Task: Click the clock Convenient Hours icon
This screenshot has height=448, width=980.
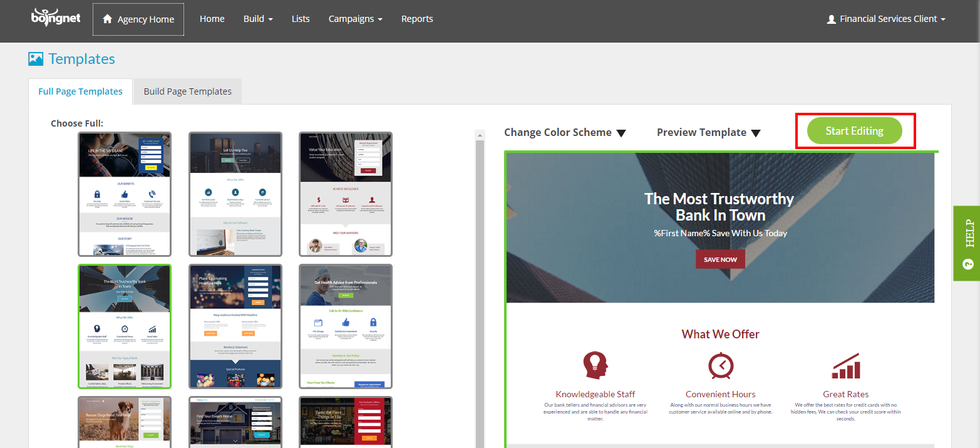Action: 720,365
